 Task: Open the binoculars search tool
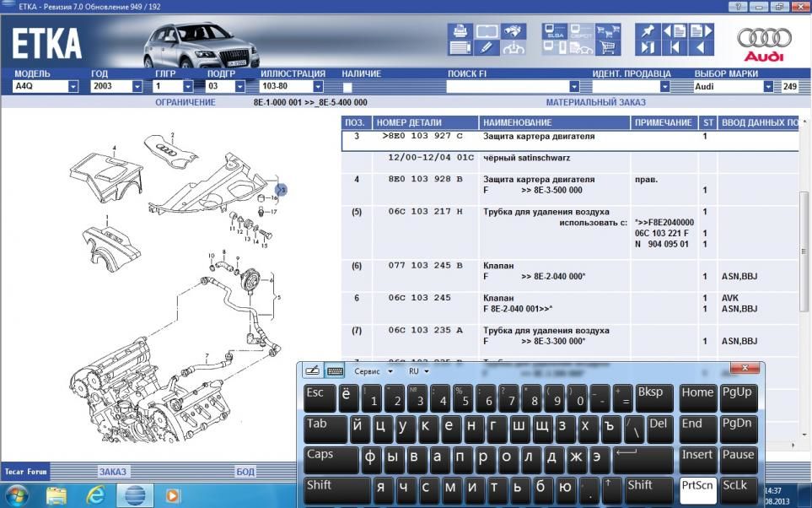click(514, 31)
